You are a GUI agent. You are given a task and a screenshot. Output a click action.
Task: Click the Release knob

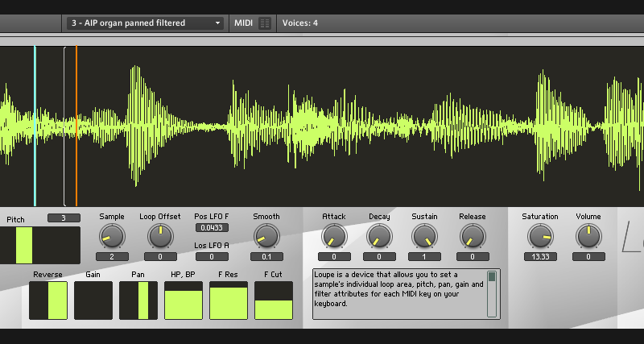click(473, 236)
